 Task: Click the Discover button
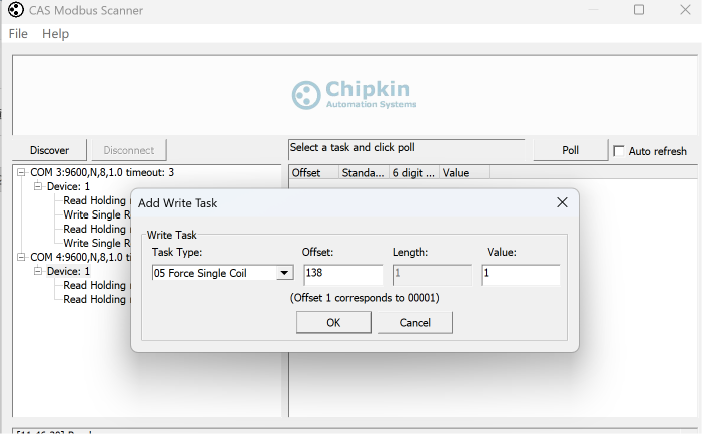click(x=49, y=150)
